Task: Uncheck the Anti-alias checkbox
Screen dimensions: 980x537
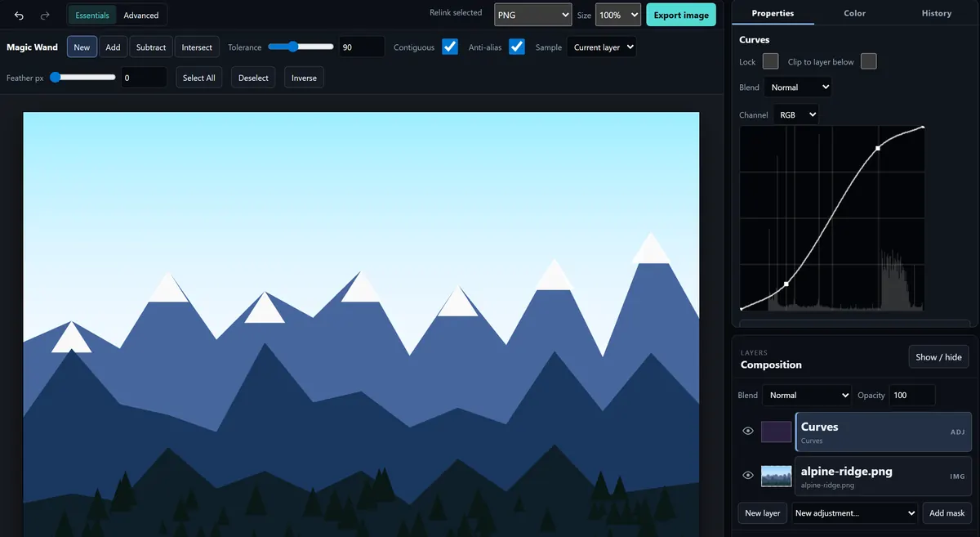Action: 517,47
